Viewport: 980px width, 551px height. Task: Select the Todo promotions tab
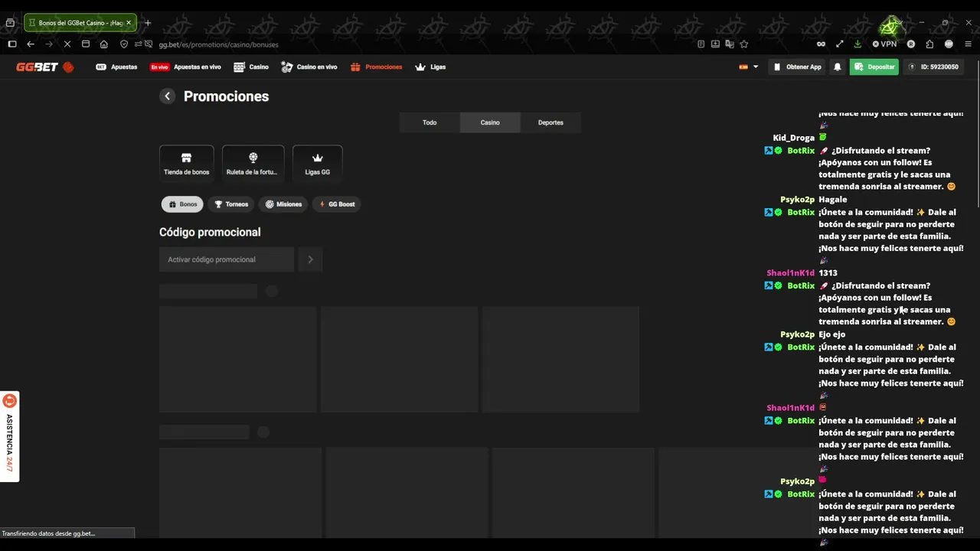(x=430, y=122)
